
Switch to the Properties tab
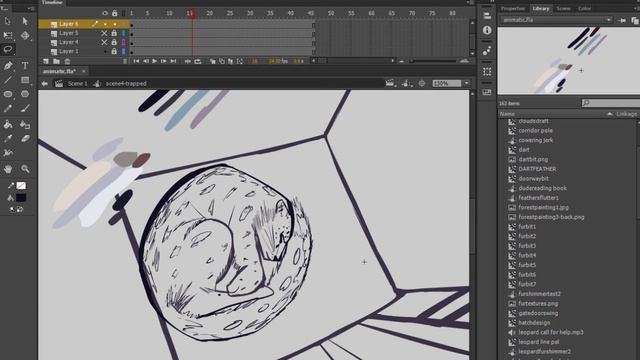pos(513,8)
